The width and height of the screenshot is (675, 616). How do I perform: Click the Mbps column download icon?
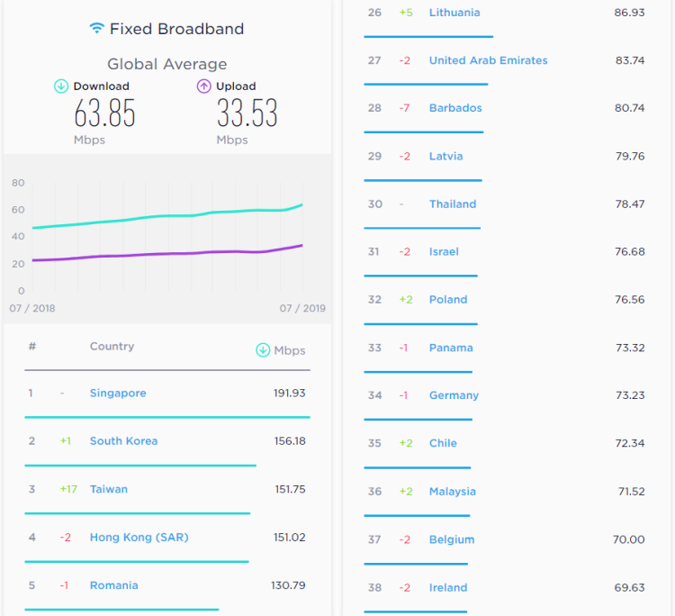pyautogui.click(x=263, y=350)
